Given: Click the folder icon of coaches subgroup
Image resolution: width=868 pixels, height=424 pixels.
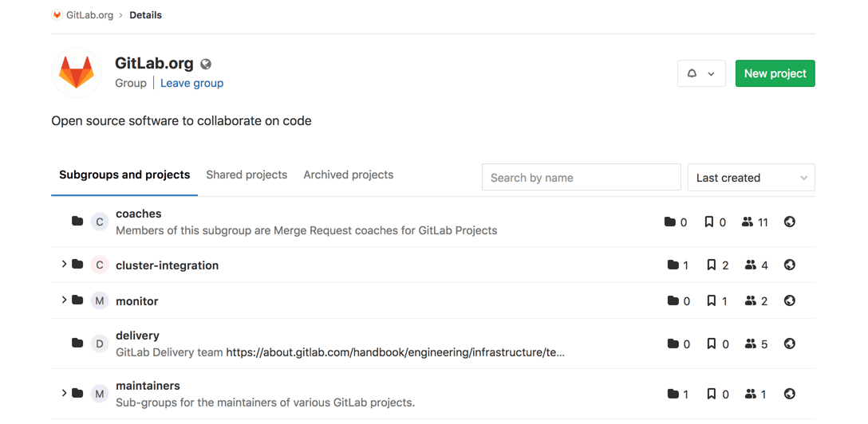Looking at the screenshot, I should [x=77, y=222].
